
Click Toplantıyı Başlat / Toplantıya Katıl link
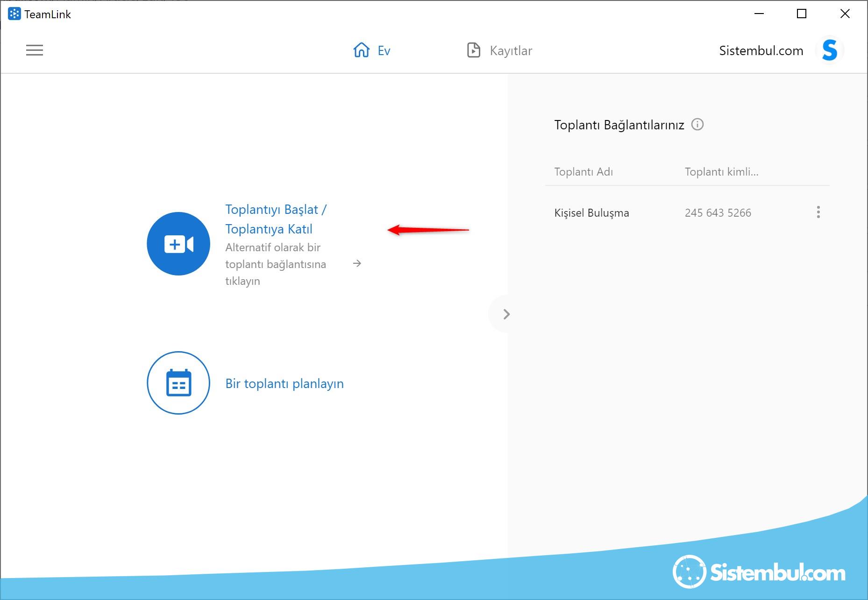point(276,219)
